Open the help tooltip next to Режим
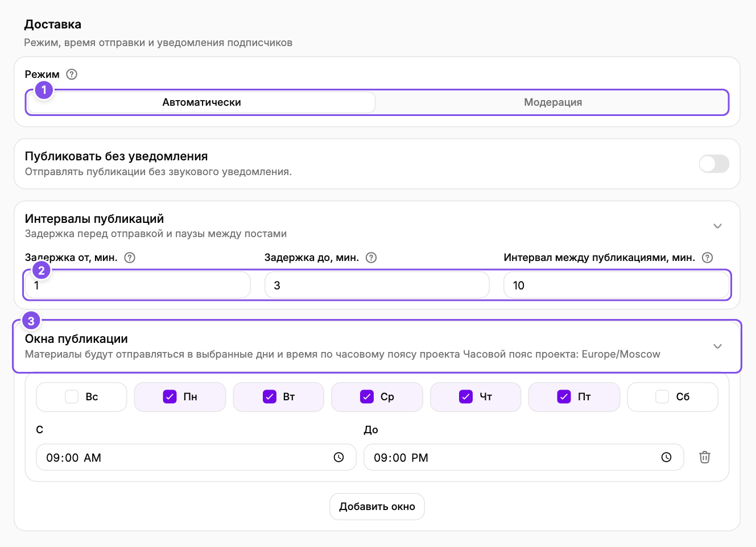The height and width of the screenshot is (547, 756). click(72, 74)
